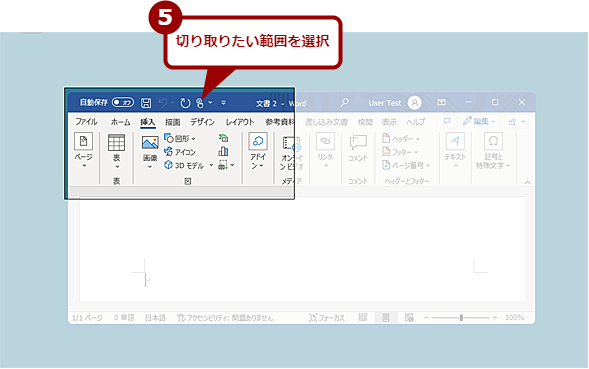
Task: Open the search magnifier in title bar
Action: pyautogui.click(x=344, y=103)
